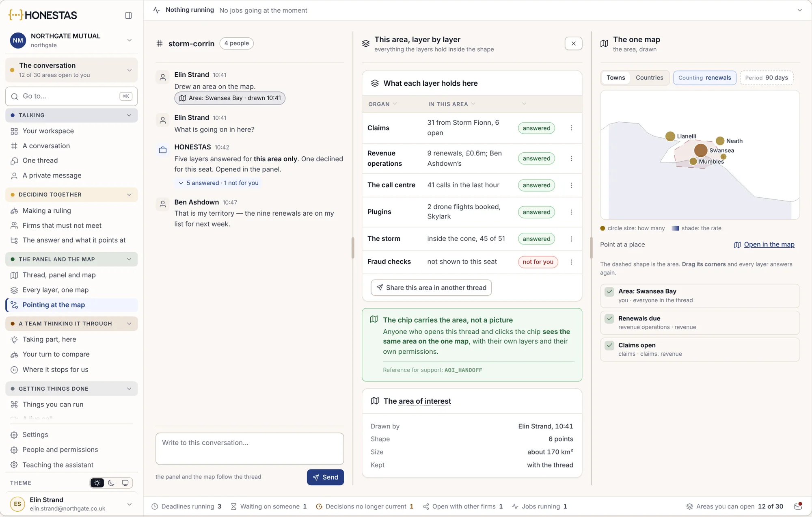Open the Plugins row three-dot menu

(x=571, y=212)
